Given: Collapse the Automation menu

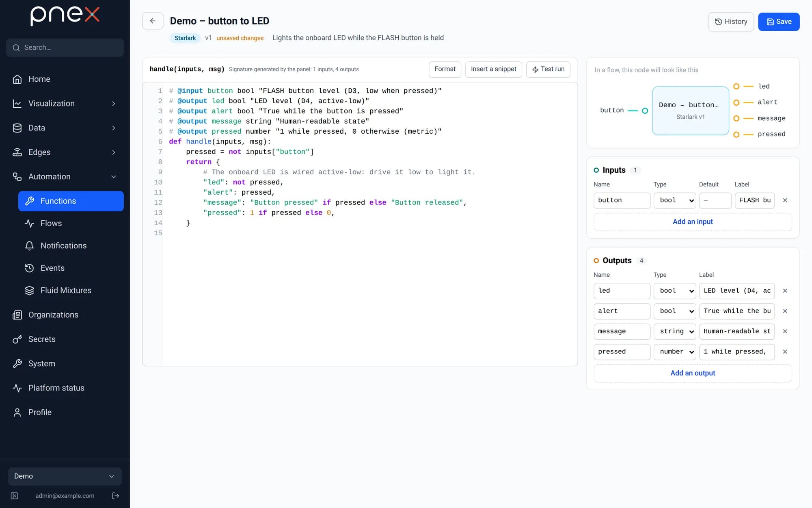Looking at the screenshot, I should [x=65, y=177].
